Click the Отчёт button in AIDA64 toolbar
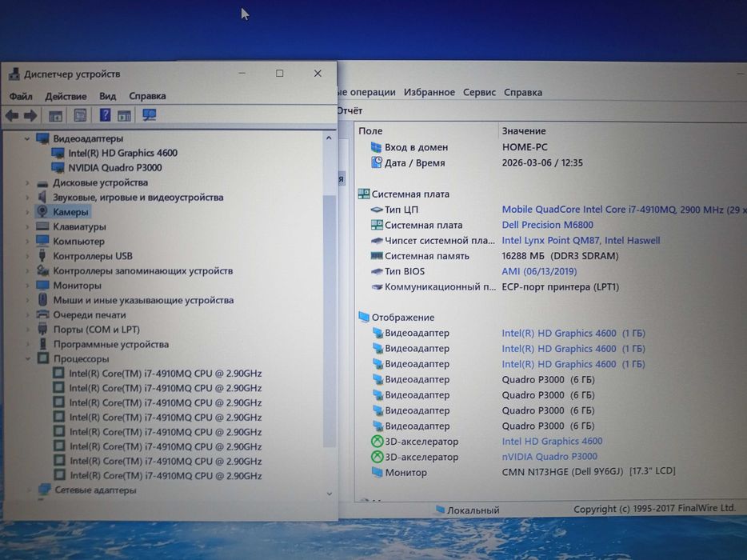Screen dimensions: 747x560 (350, 110)
